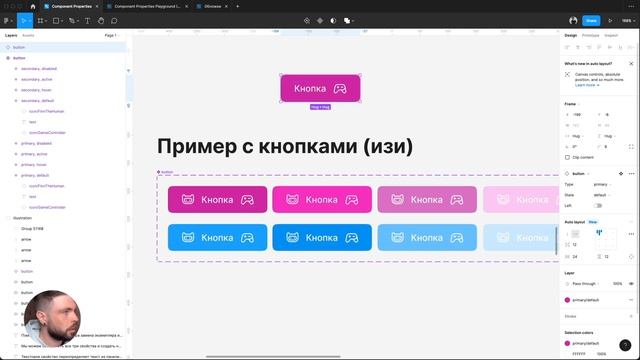640x360 pixels.
Task: Select the Hand tool
Action: point(101,21)
